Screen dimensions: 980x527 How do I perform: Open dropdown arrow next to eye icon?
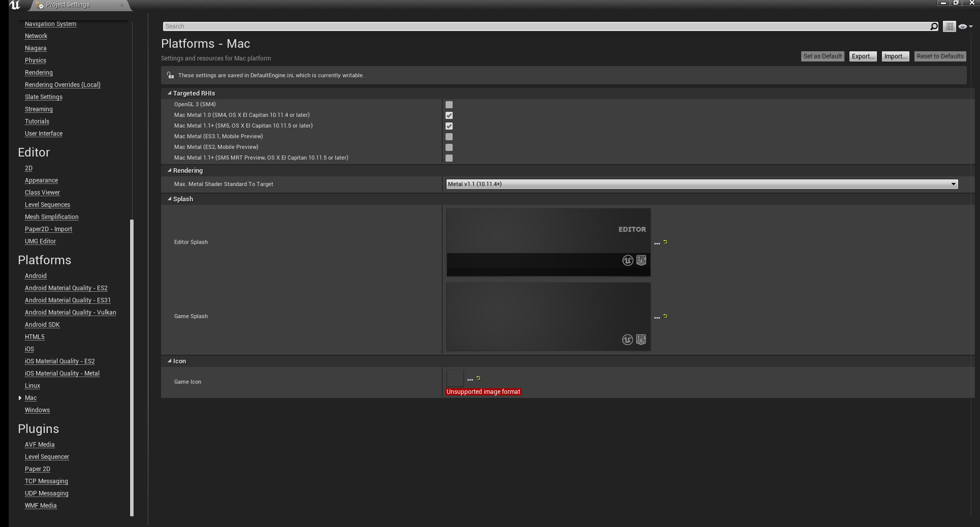(970, 26)
